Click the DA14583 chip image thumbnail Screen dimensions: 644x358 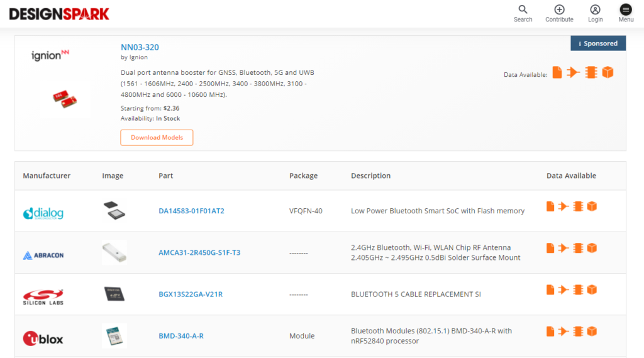click(114, 210)
